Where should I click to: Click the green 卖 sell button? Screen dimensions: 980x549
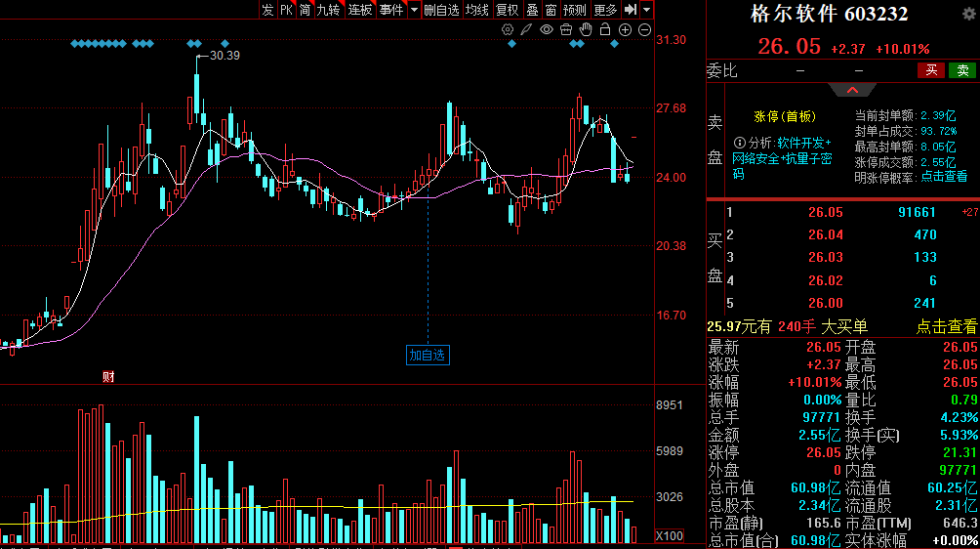pyautogui.click(x=962, y=70)
